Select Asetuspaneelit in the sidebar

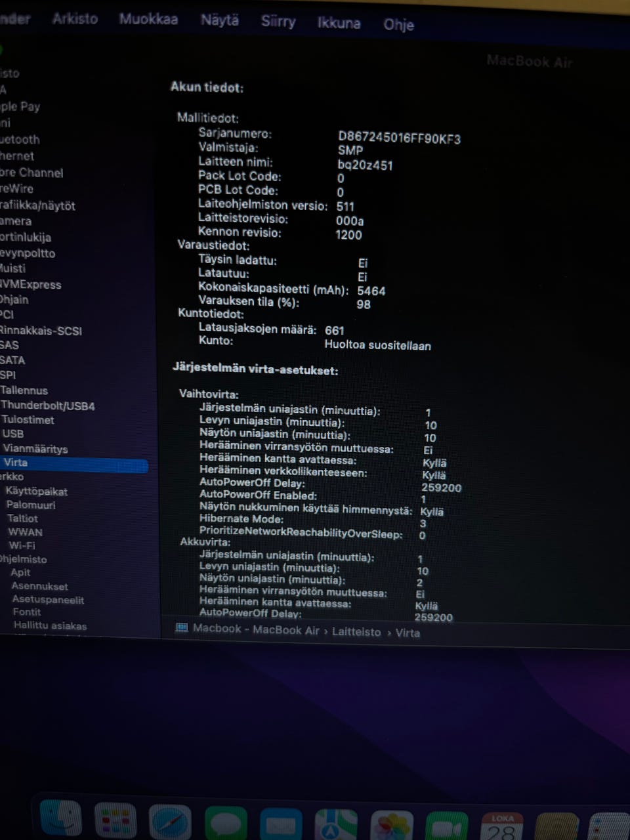click(48, 599)
